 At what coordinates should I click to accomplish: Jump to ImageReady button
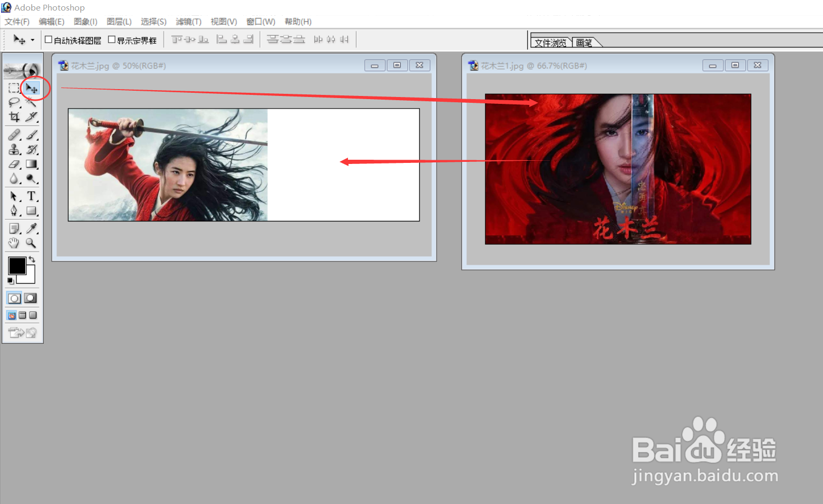pyautogui.click(x=23, y=333)
